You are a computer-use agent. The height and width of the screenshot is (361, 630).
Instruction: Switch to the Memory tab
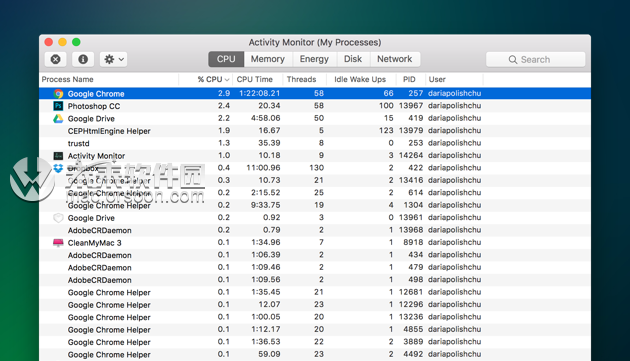(x=268, y=59)
